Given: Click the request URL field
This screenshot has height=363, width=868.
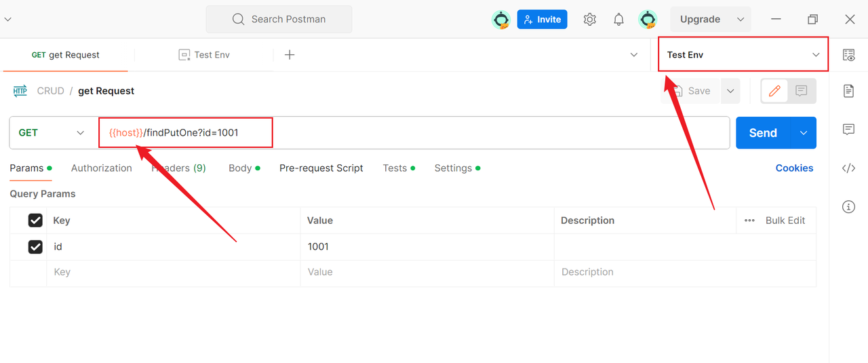Looking at the screenshot, I should [414, 133].
